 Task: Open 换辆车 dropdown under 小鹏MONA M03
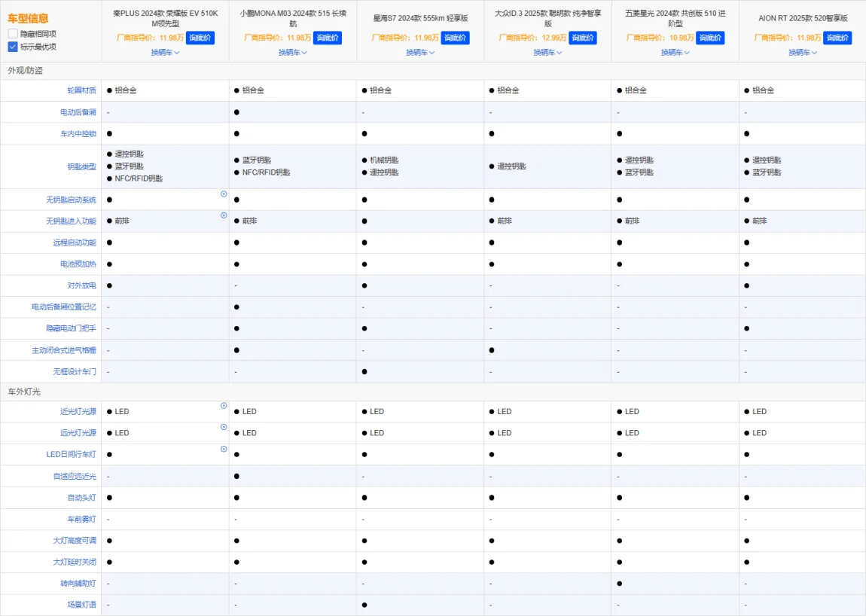pyautogui.click(x=293, y=53)
